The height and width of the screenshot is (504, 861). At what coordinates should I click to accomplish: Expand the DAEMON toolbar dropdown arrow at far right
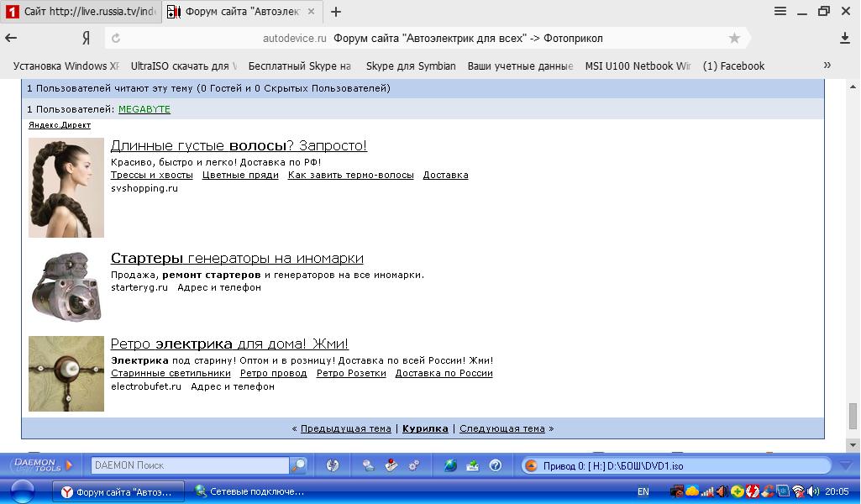pos(846,465)
